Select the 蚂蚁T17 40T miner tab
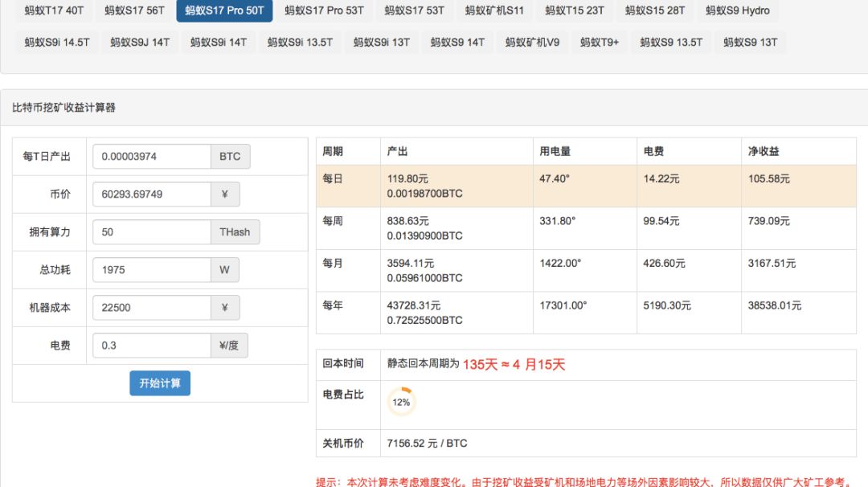Image resolution: width=868 pixels, height=487 pixels. [55, 10]
